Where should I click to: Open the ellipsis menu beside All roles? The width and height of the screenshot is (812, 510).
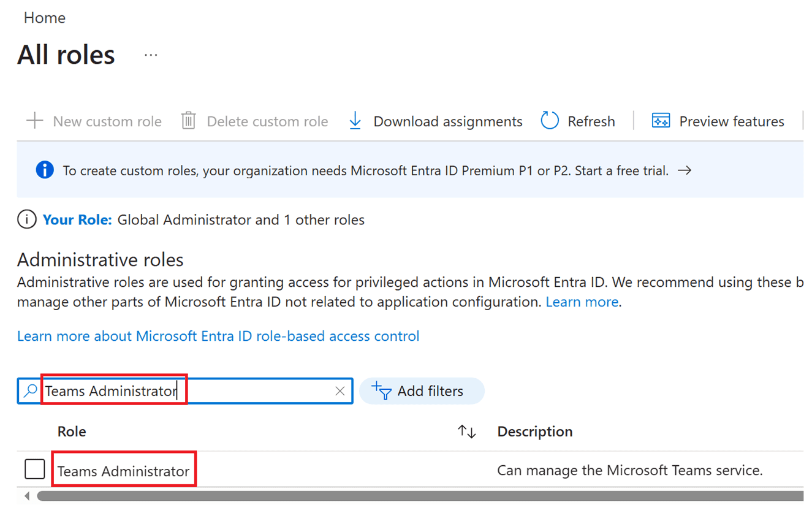point(151,55)
